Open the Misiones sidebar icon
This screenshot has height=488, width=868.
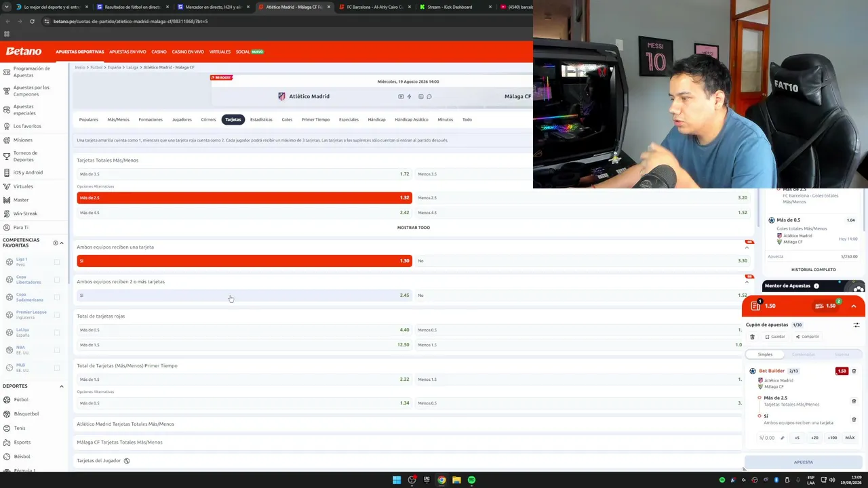pos(7,140)
